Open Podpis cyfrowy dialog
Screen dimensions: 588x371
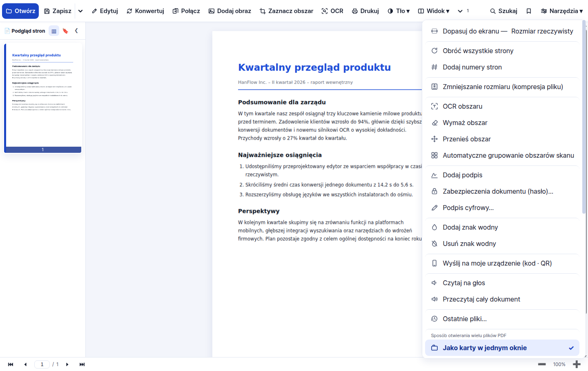(x=502, y=208)
